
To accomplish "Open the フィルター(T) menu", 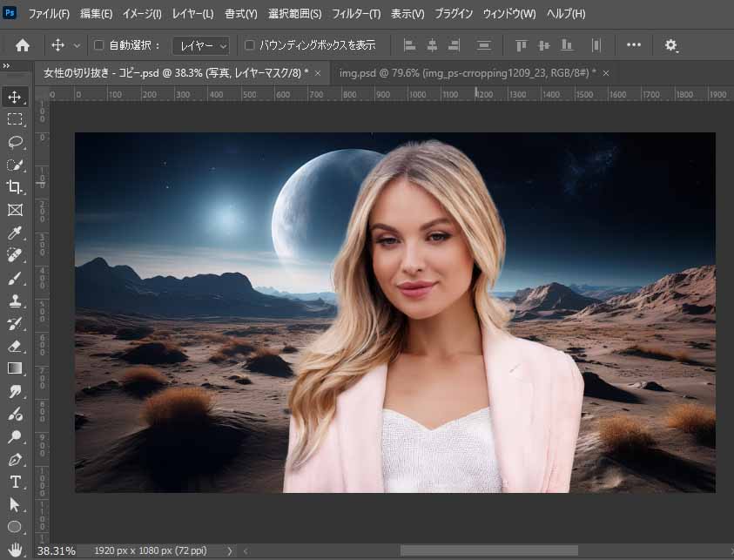I will point(356,14).
